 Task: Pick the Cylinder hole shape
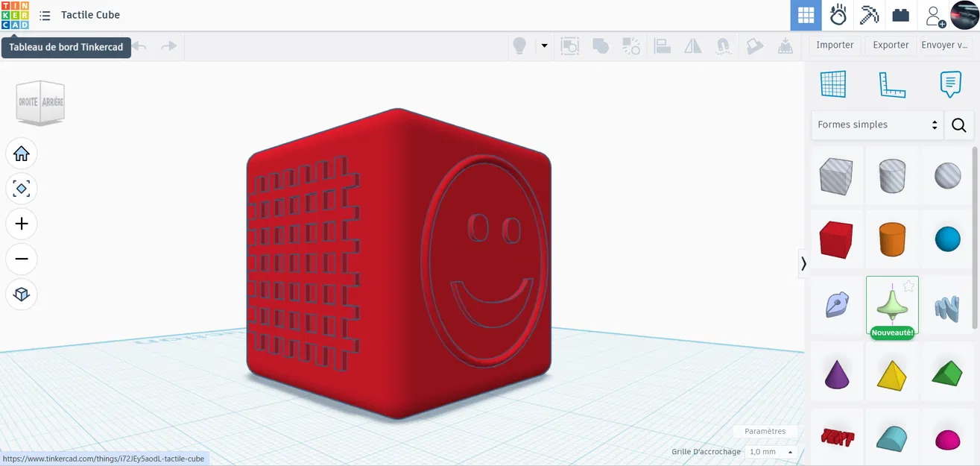(892, 176)
